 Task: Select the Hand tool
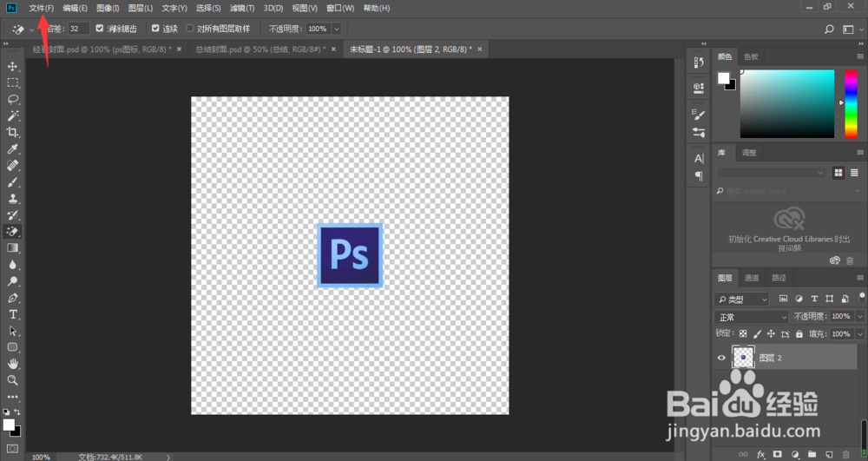click(x=12, y=364)
